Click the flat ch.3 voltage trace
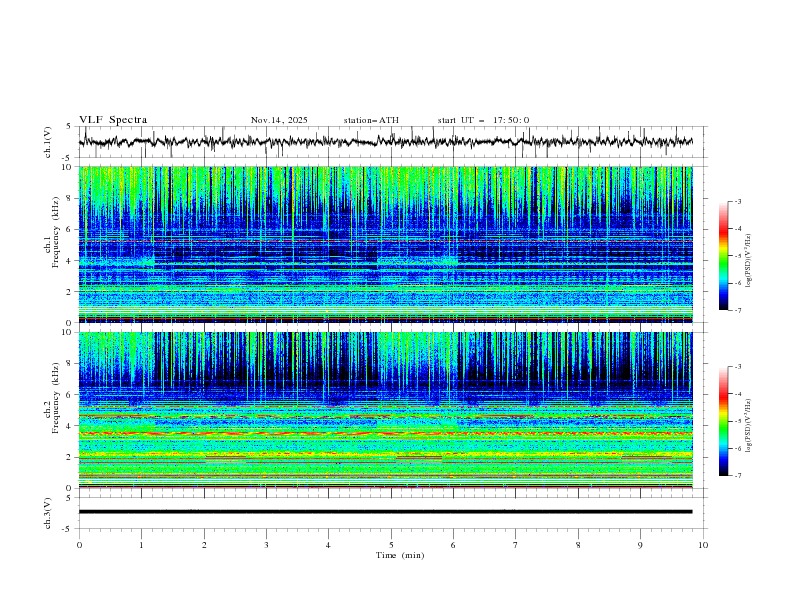792x612 pixels. 385,512
